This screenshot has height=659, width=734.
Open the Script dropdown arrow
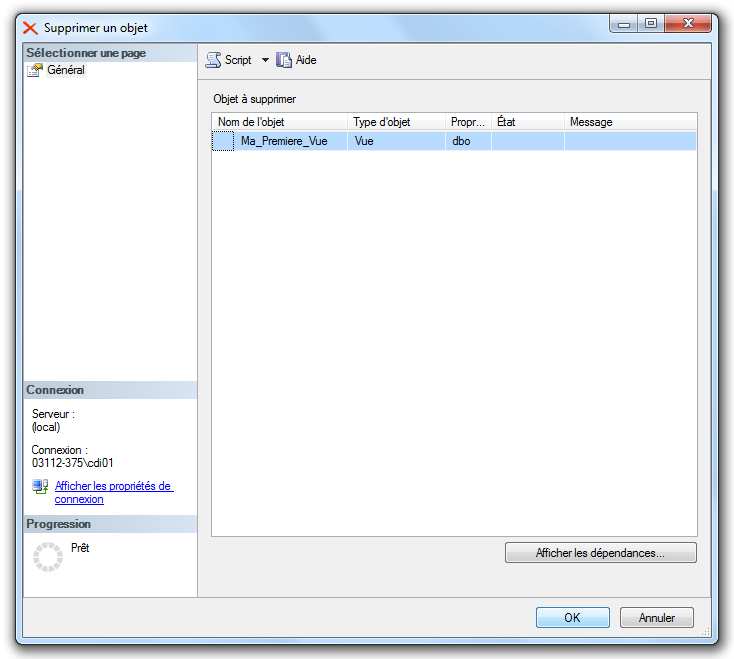click(265, 60)
